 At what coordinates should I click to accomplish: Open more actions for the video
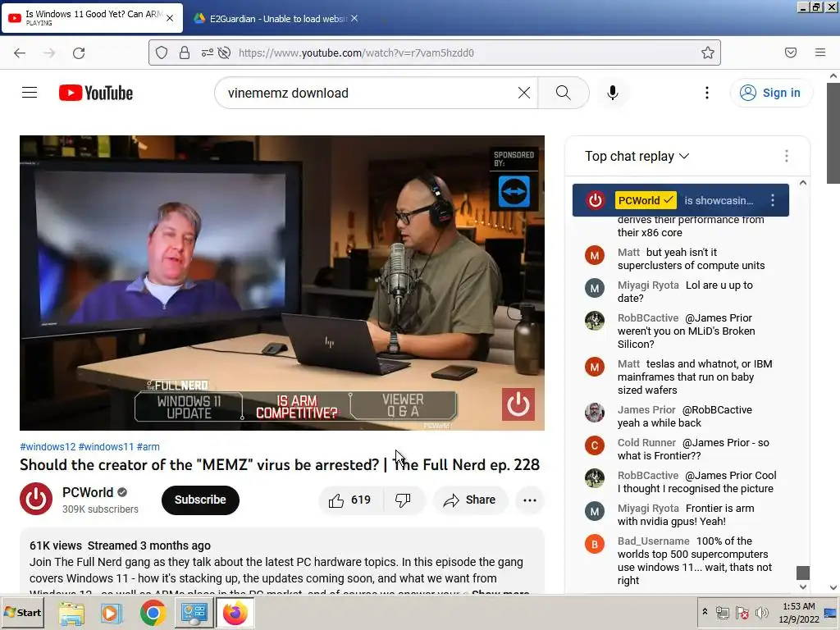tap(529, 500)
